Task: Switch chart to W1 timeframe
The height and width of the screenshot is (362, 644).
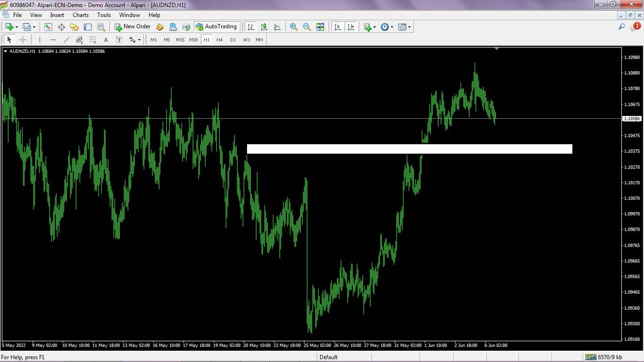Action: click(247, 40)
